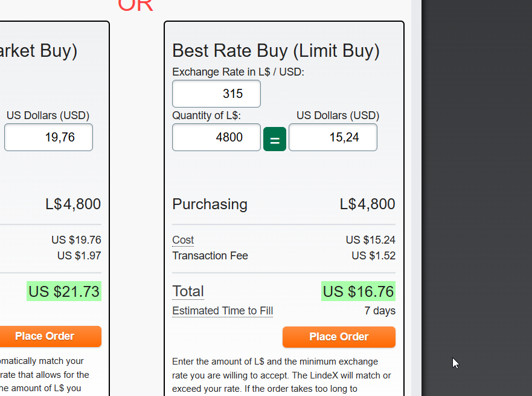Click the Limit Buy US Dollars field

[333, 137]
